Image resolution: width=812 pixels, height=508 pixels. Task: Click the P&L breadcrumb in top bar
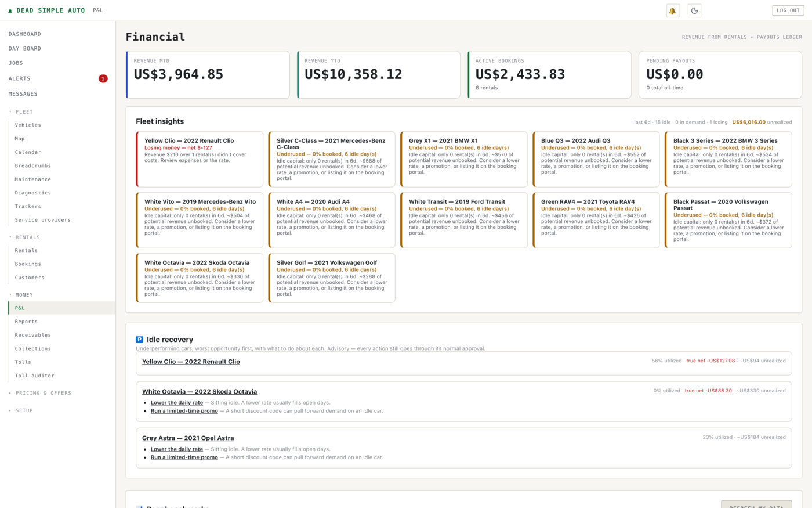click(98, 10)
